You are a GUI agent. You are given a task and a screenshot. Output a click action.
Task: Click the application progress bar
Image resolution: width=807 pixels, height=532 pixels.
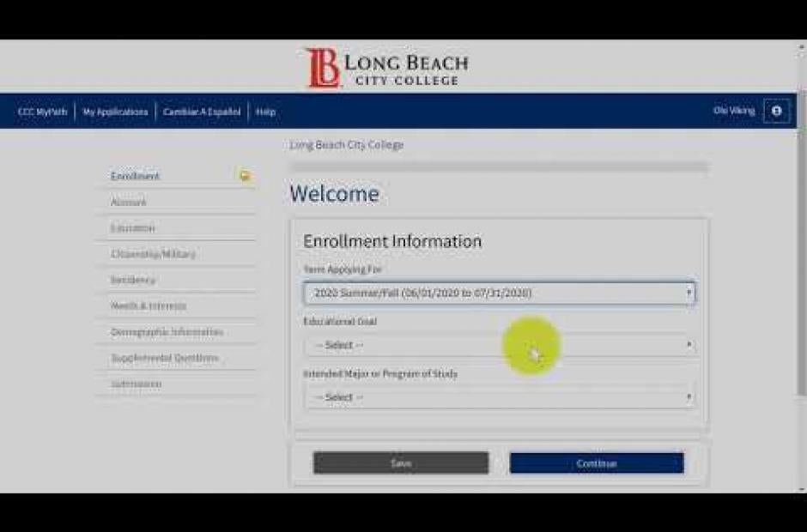click(x=500, y=166)
